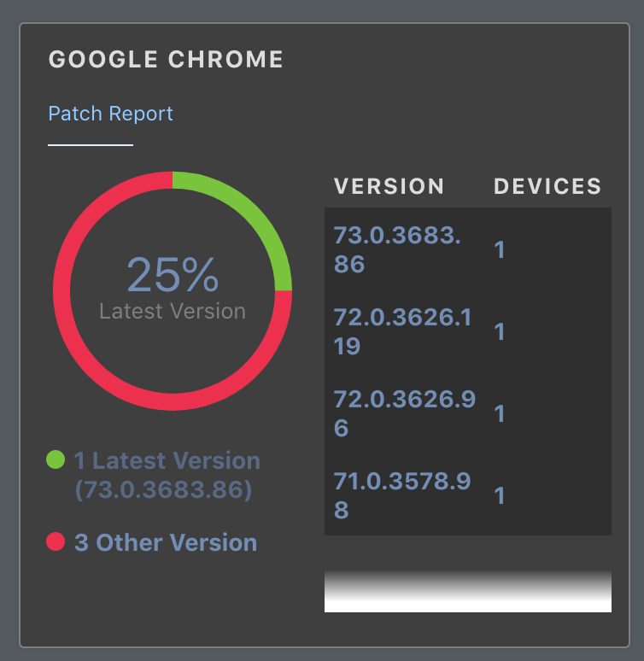
Task: Select the 3 Other Version legend text
Action: pos(166,542)
